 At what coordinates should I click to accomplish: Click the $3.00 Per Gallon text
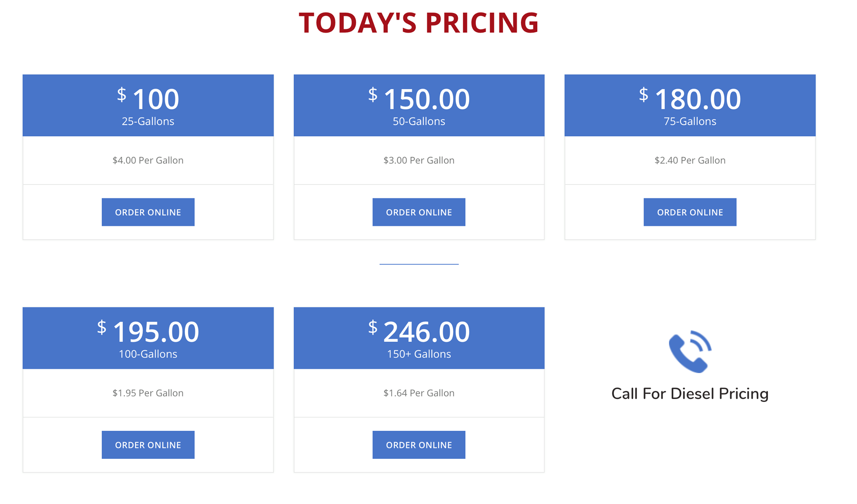click(x=418, y=160)
